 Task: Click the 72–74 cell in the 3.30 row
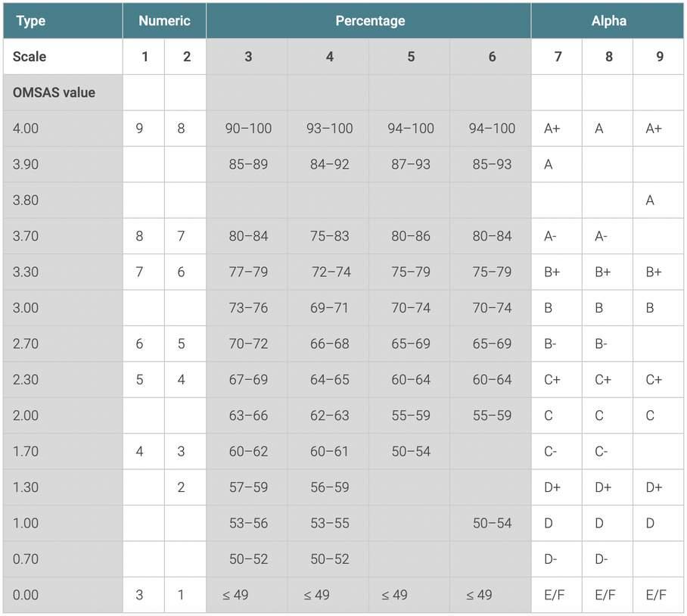328,272
